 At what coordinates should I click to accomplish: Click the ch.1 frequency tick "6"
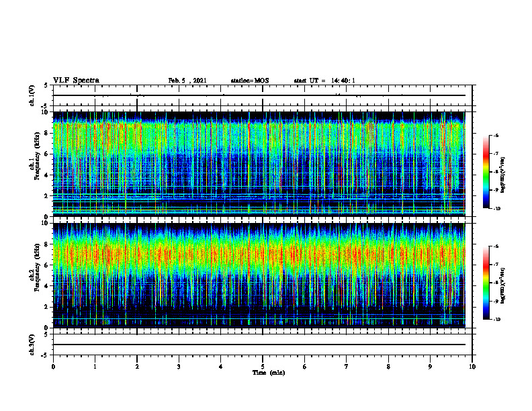click(46, 154)
